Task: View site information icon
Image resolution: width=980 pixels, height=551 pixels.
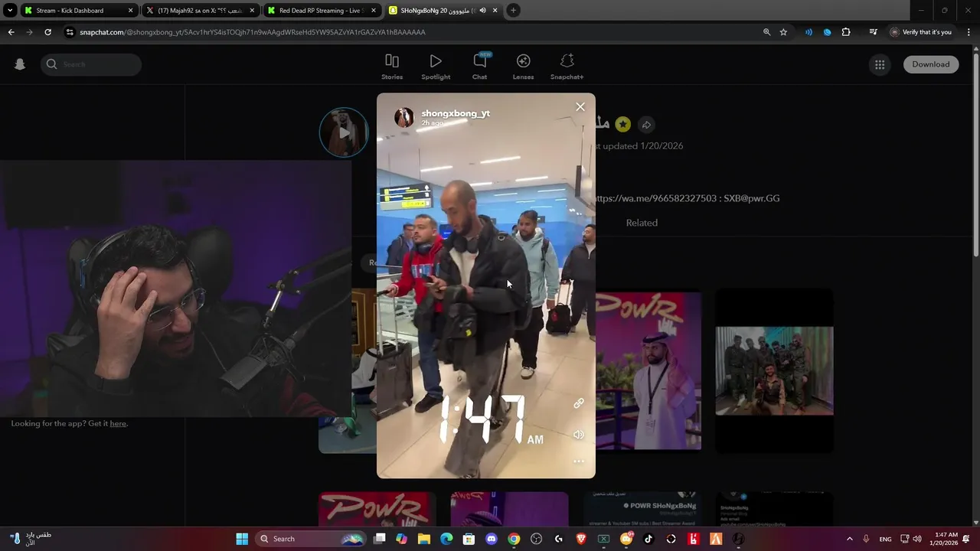Action: (70, 32)
